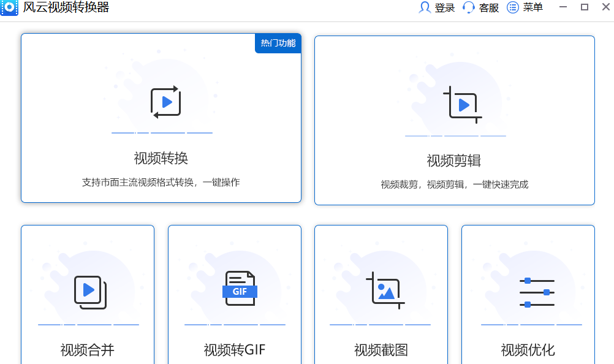This screenshot has width=614, height=364.
Task: Click the 视频转换 convert icon
Action: [x=165, y=102]
